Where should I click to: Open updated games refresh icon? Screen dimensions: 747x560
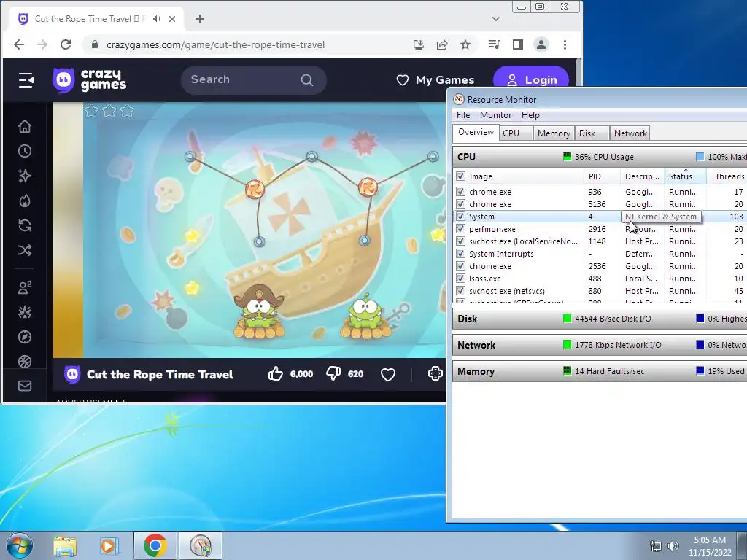pyautogui.click(x=25, y=225)
